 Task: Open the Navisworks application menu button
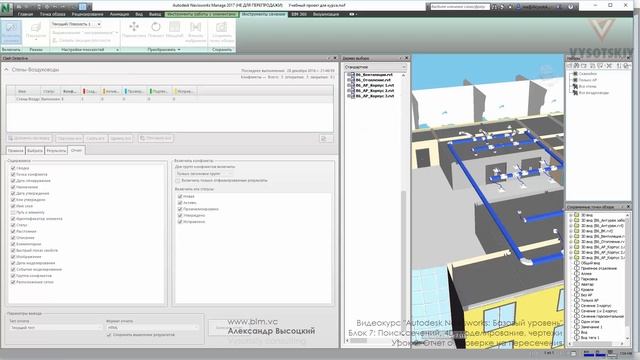click(7, 8)
